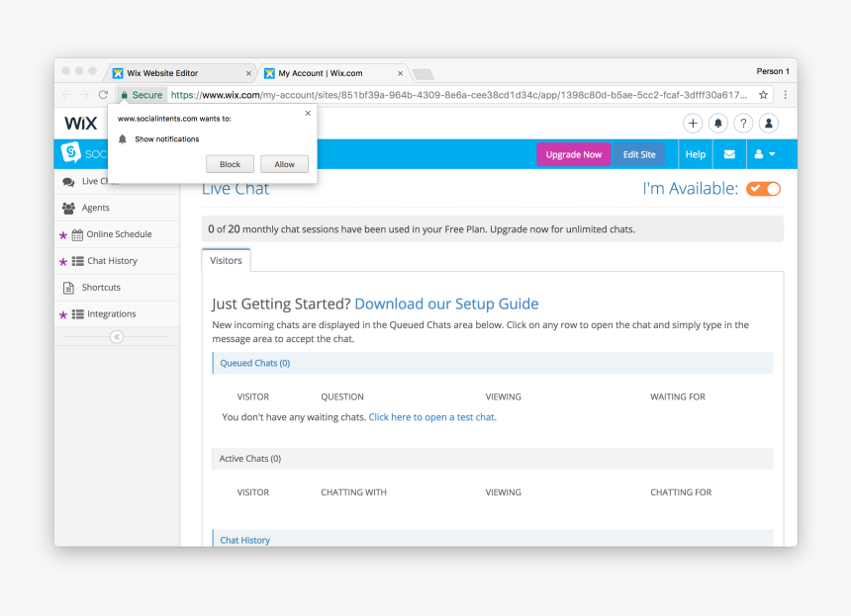Screen dimensions: 851x616
Task: Click the plus icon in Wix header
Action: coord(693,124)
